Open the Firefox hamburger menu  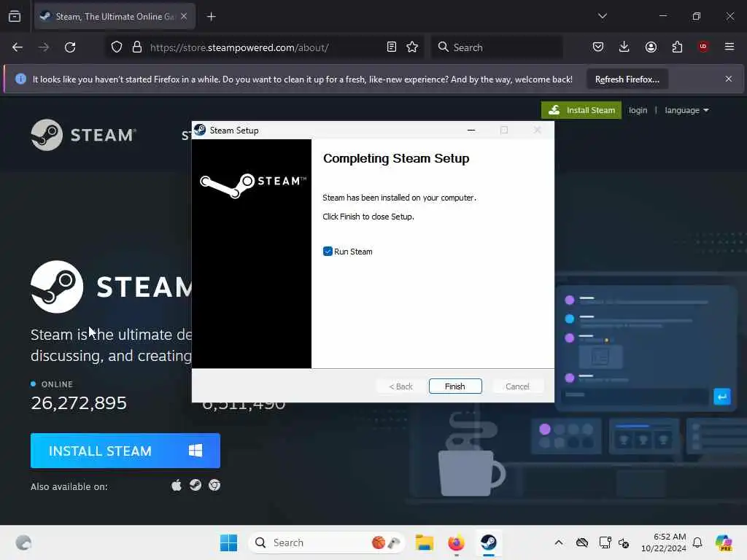click(729, 47)
